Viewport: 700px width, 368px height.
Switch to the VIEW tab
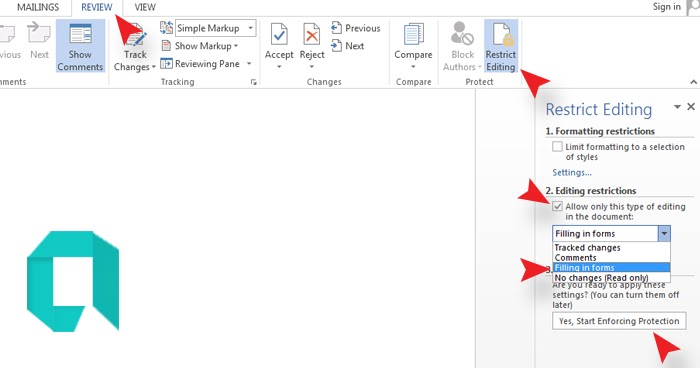coord(145,7)
